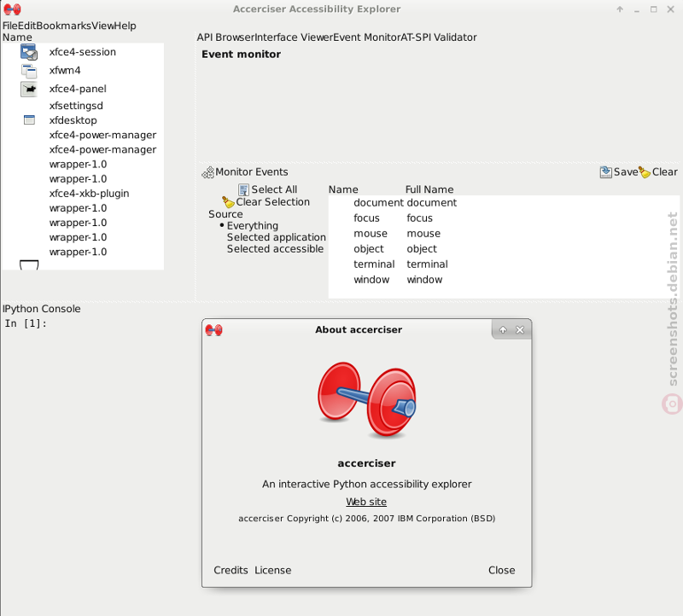Click the Name column header in event types
683x616 pixels.
point(343,189)
